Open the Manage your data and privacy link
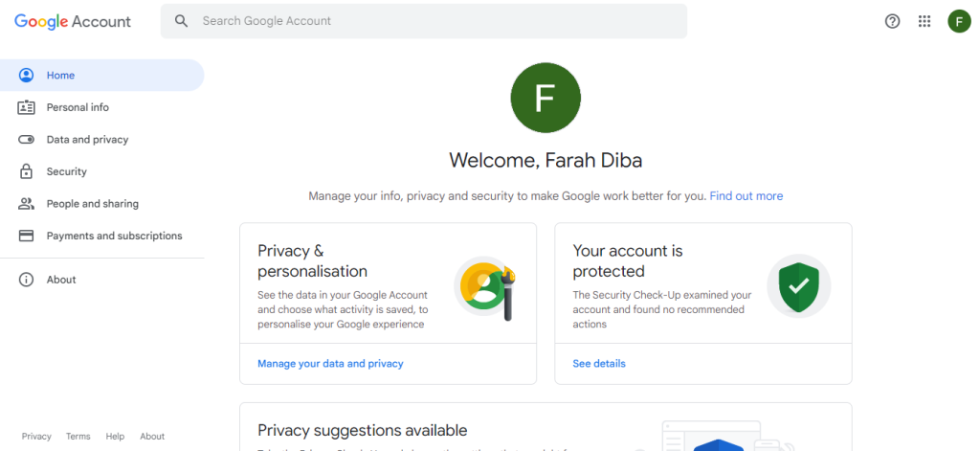This screenshot has height=451, width=980. coord(330,364)
